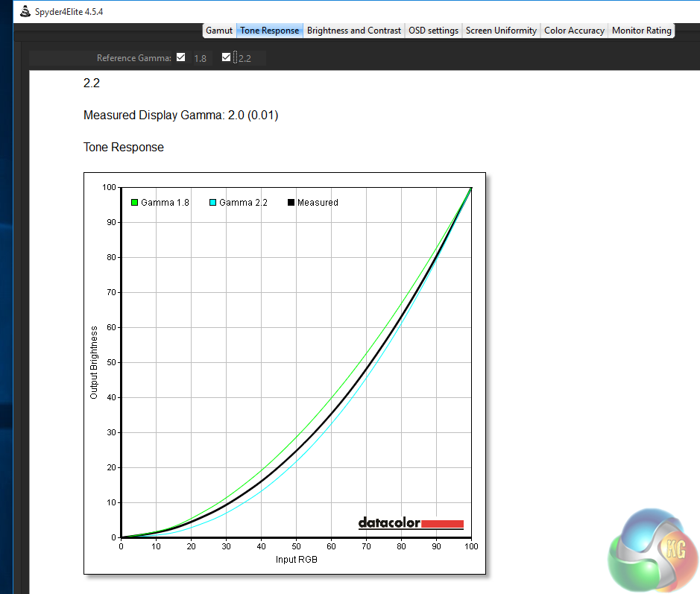Uncheck the 2.2 reference gamma checkbox

(227, 57)
